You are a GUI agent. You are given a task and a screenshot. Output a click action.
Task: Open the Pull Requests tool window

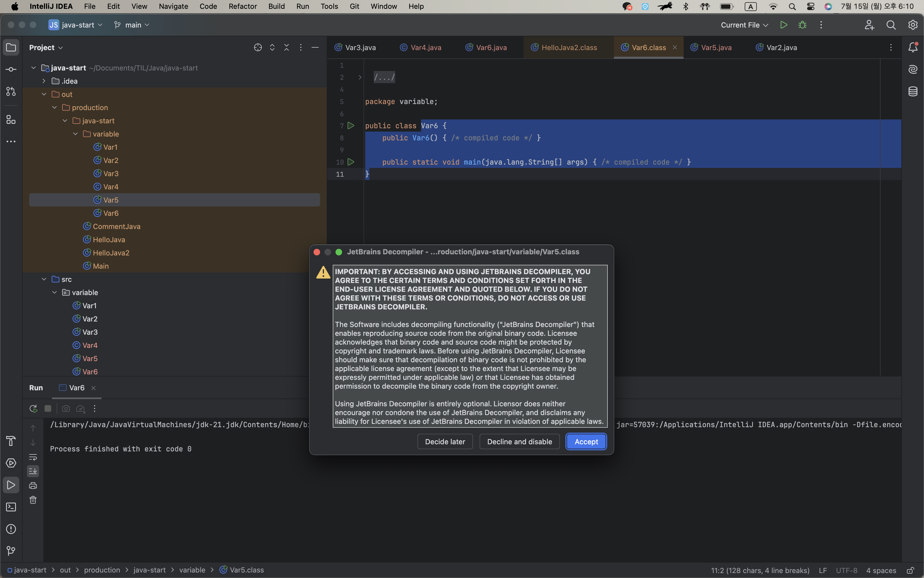coord(11,92)
